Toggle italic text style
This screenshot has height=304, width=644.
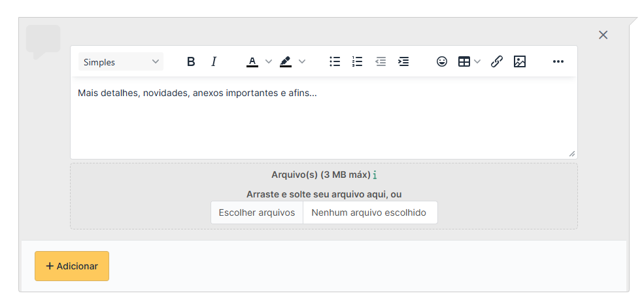[x=213, y=61]
